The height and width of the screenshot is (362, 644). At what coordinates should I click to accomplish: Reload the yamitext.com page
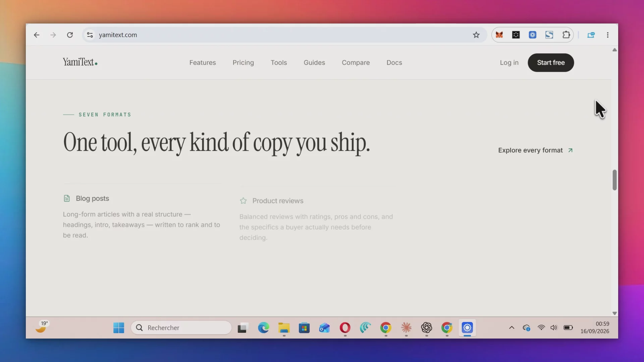tap(70, 35)
